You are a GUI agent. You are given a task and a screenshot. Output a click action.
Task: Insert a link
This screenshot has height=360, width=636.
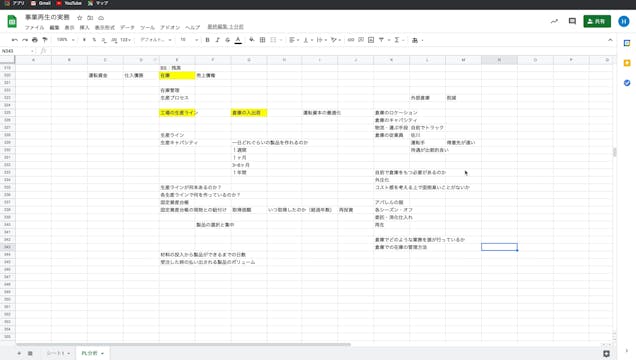point(351,40)
